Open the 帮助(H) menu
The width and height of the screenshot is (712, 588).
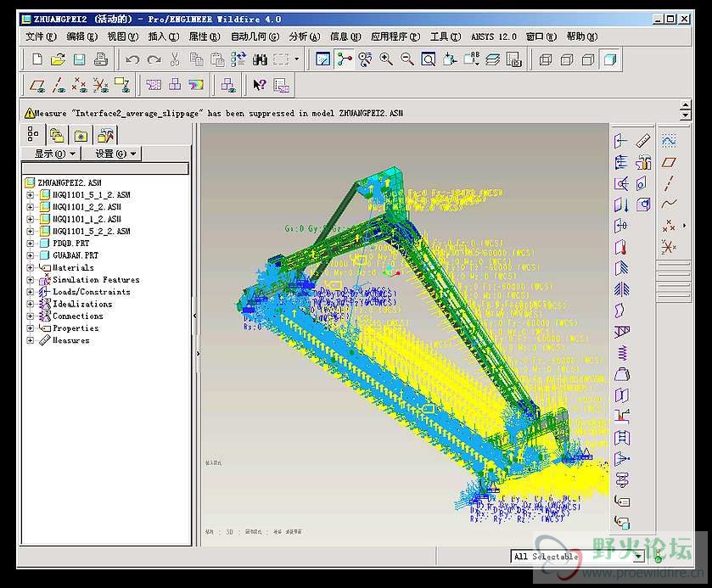click(581, 36)
